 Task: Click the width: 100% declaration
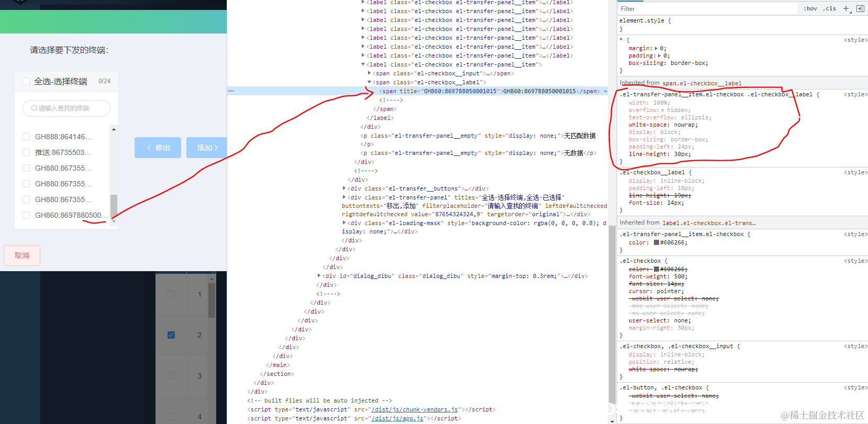pyautogui.click(x=649, y=103)
